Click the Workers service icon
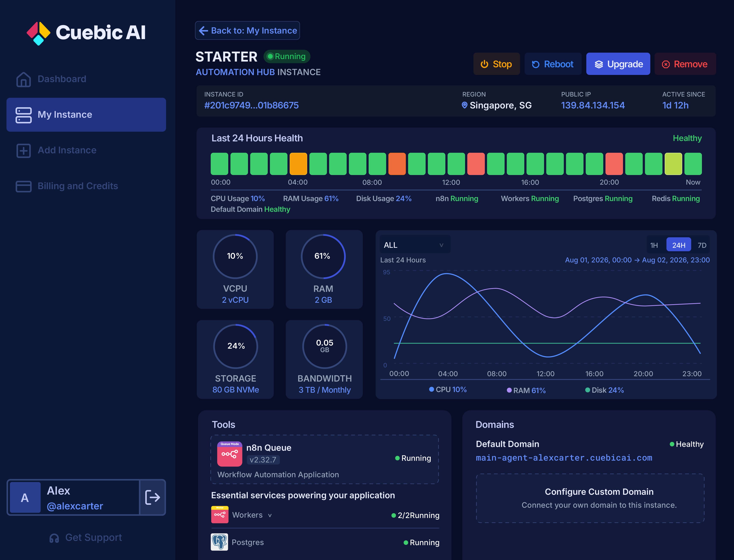The width and height of the screenshot is (734, 560). (220, 515)
